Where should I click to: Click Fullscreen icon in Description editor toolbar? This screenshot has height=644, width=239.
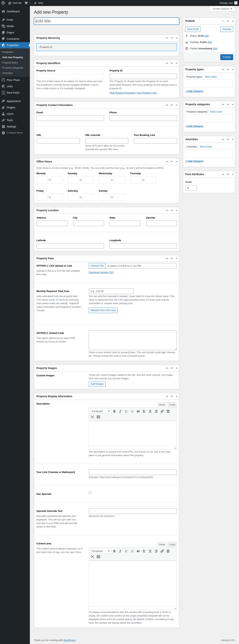point(92,417)
